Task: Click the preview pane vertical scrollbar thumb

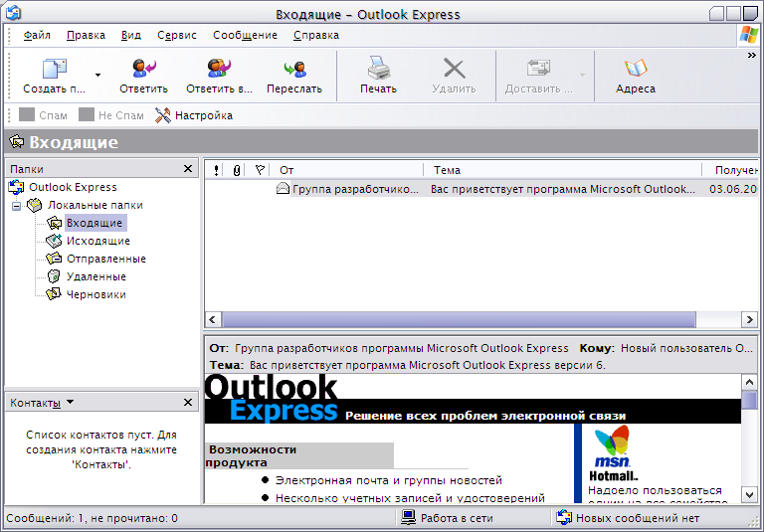Action: point(749,401)
